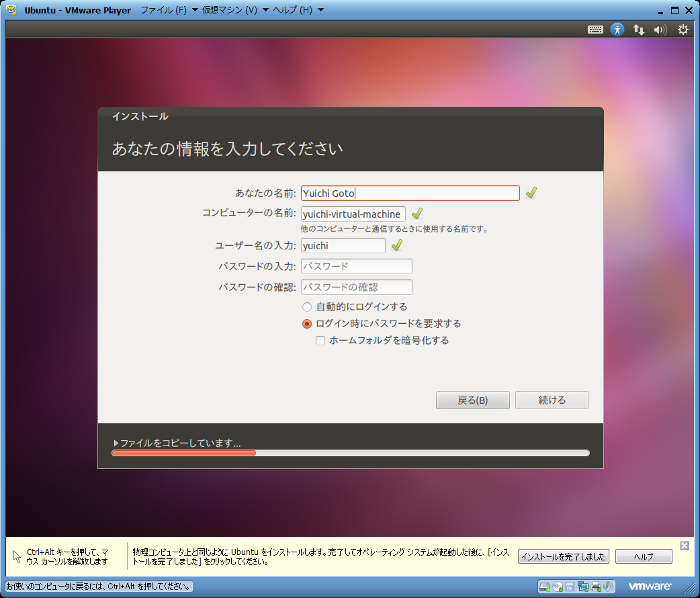This screenshot has height=598, width=700.
Task: Click the 続ける button
Action: [x=552, y=400]
